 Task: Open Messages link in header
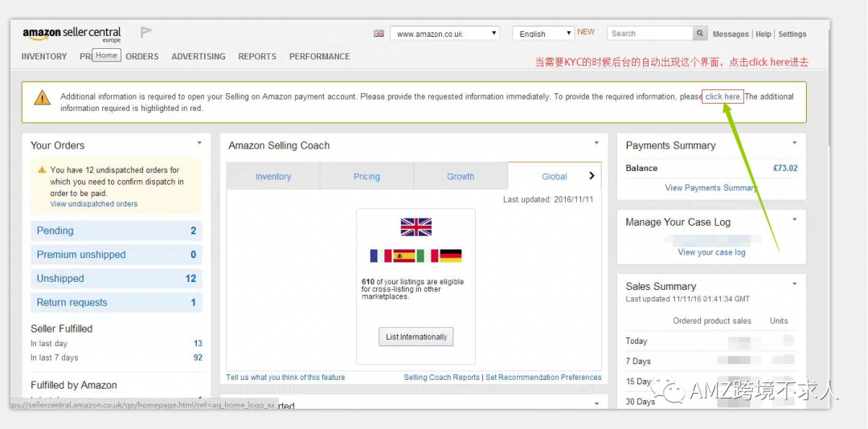pyautogui.click(x=731, y=35)
